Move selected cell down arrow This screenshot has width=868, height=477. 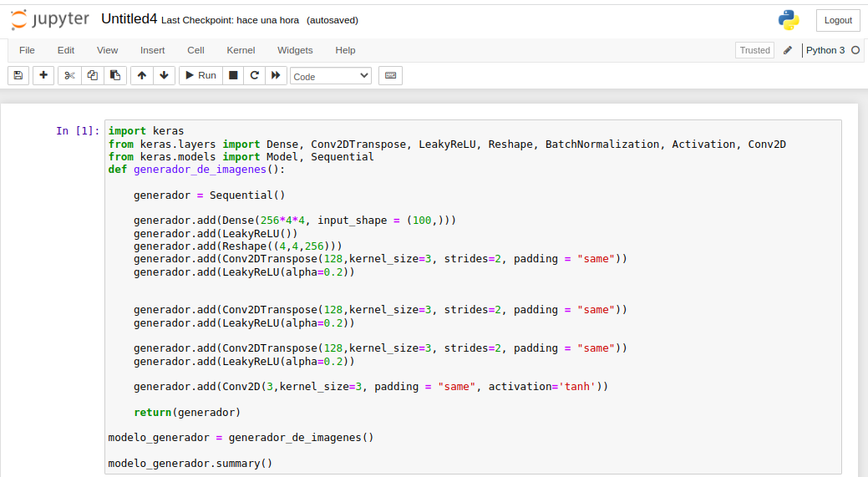[164, 75]
